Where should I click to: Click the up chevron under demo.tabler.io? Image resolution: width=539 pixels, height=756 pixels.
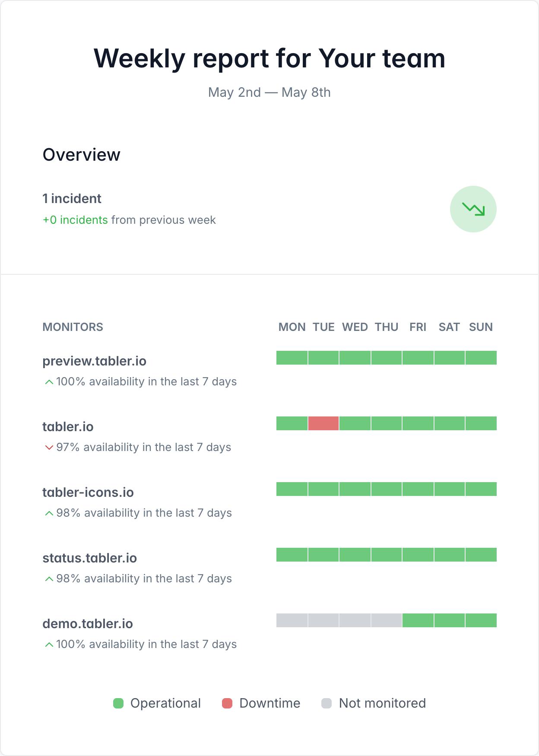point(49,645)
